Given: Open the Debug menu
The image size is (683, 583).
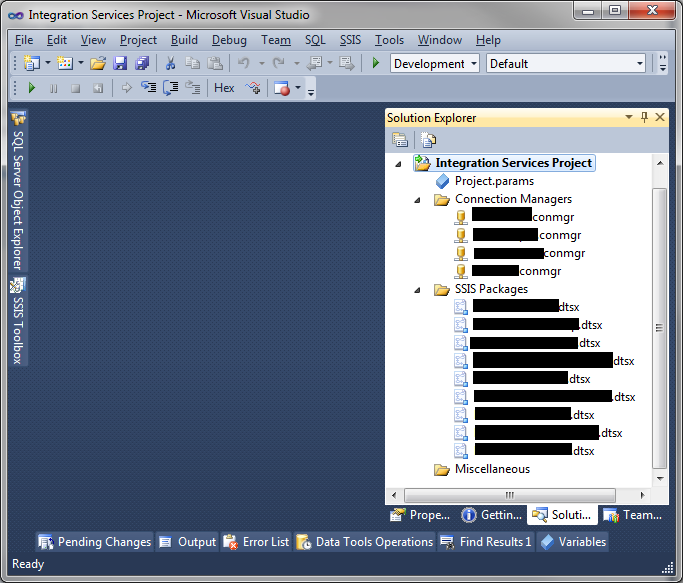Looking at the screenshot, I should [229, 40].
